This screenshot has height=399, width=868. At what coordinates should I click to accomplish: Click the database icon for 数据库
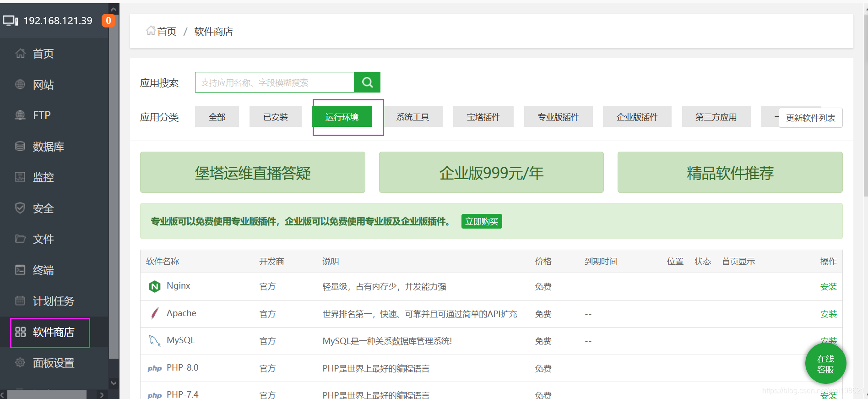coord(20,146)
